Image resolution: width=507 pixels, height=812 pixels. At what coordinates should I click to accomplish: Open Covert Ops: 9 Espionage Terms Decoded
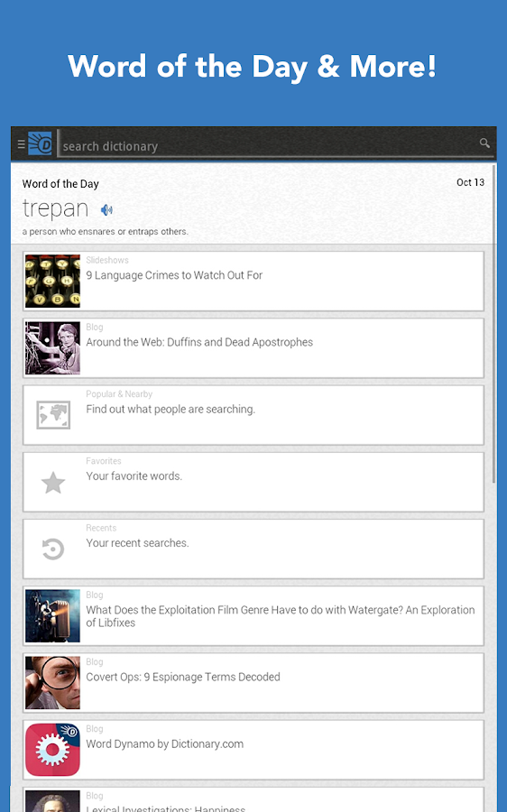253,683
